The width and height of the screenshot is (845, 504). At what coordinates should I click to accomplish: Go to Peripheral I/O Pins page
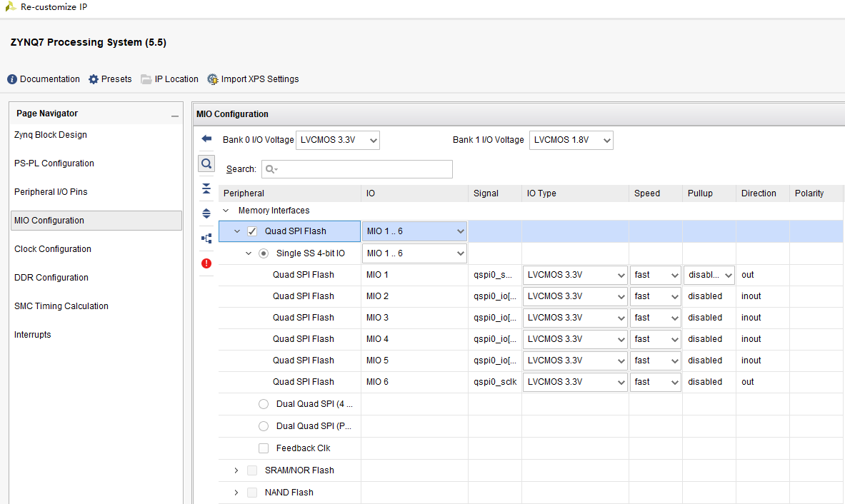(x=51, y=192)
